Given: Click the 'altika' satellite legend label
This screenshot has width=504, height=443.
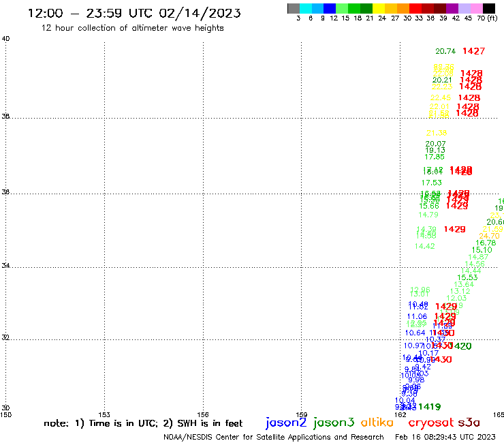Looking at the screenshot, I should [x=377, y=422].
